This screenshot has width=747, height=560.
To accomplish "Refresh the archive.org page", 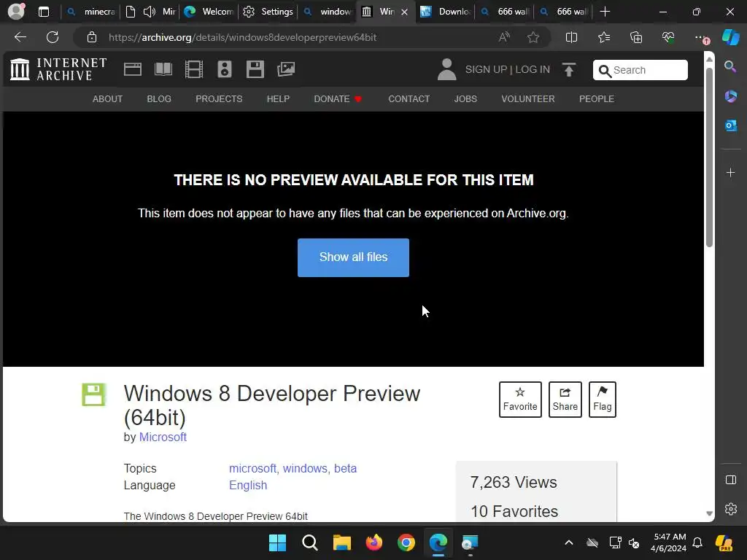I will (53, 37).
